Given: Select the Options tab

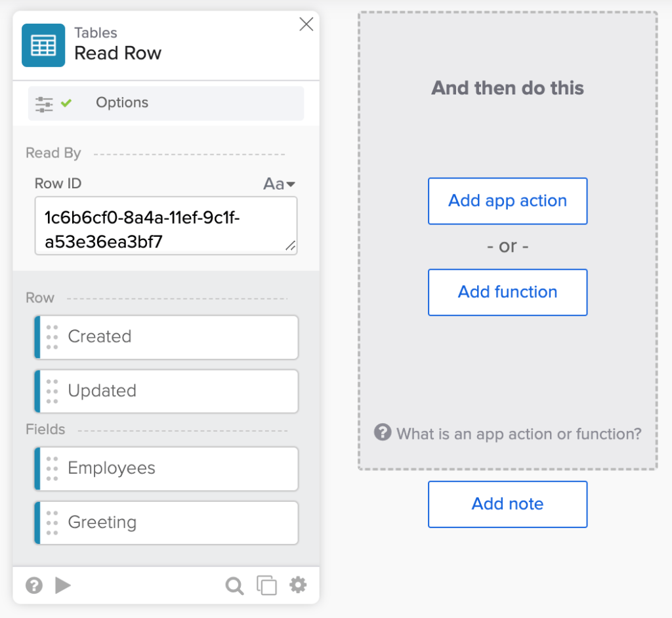Looking at the screenshot, I should [x=122, y=103].
